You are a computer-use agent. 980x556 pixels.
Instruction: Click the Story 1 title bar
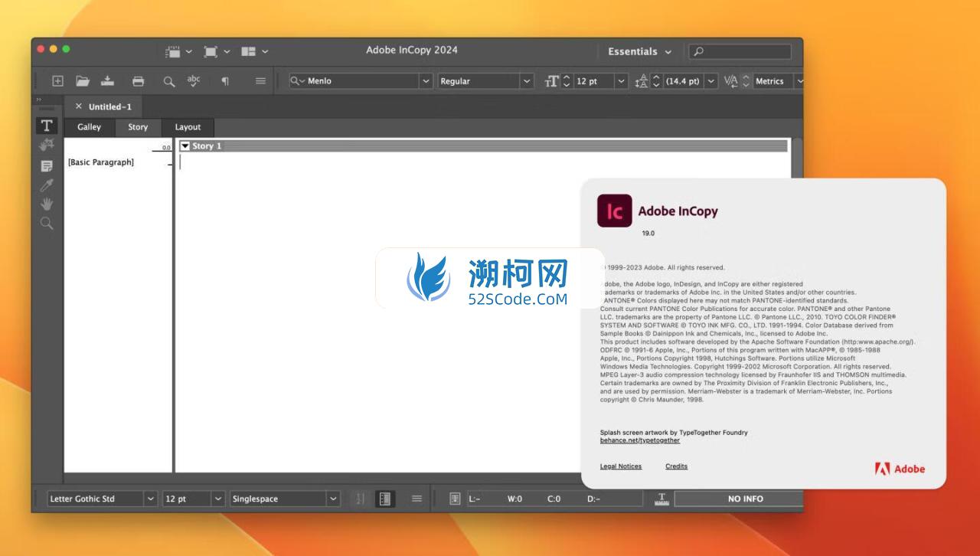click(484, 146)
